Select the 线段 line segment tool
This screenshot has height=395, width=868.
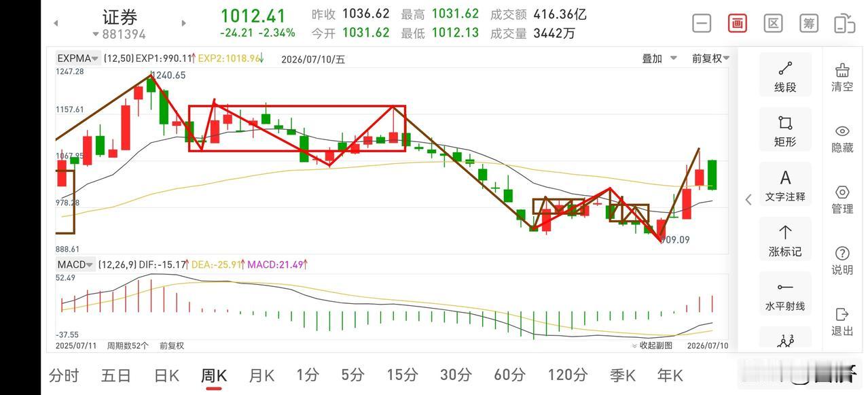785,75
